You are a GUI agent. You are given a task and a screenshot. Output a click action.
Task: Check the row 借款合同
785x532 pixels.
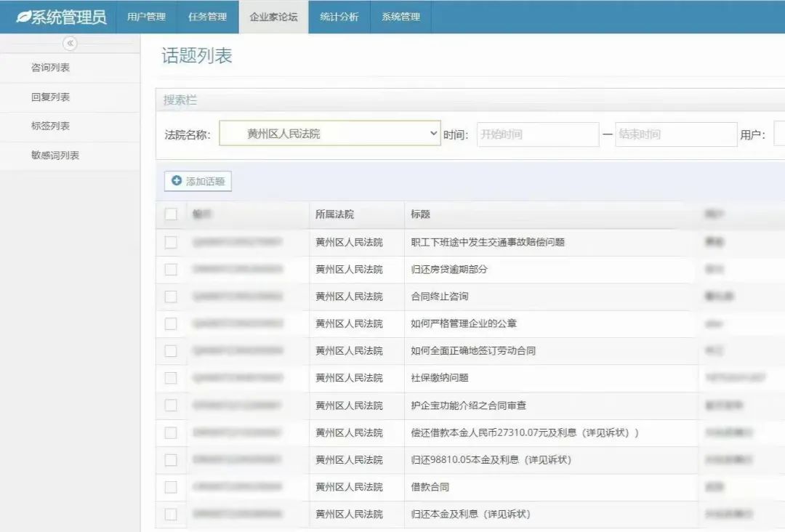(171, 487)
